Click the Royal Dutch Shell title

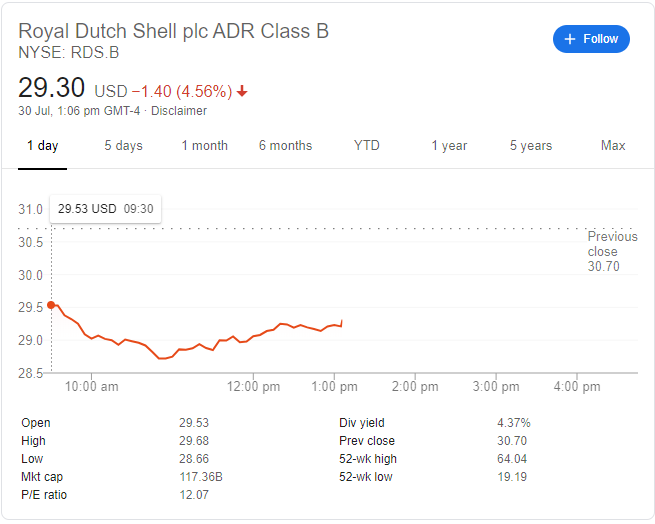coord(173,31)
